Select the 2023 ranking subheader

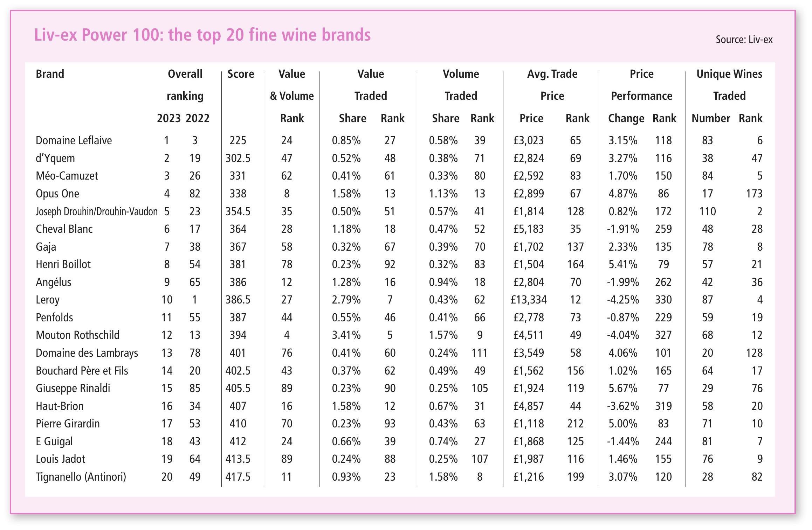tap(168, 118)
